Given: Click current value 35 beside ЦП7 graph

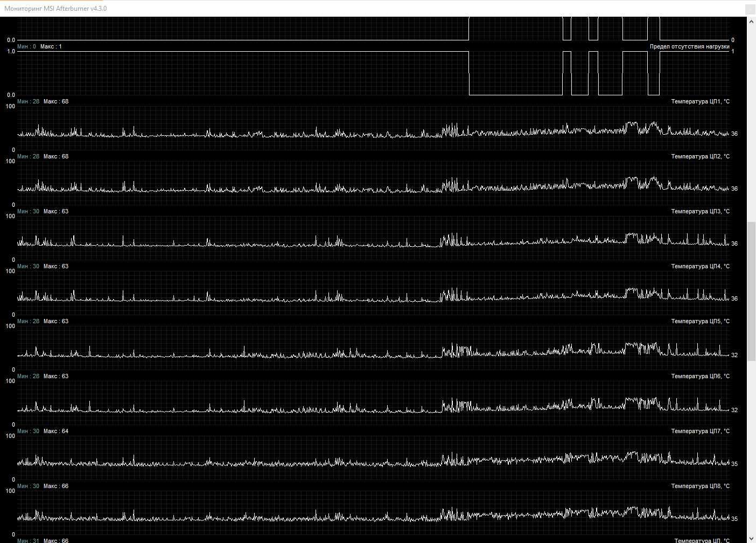Looking at the screenshot, I should pos(734,464).
